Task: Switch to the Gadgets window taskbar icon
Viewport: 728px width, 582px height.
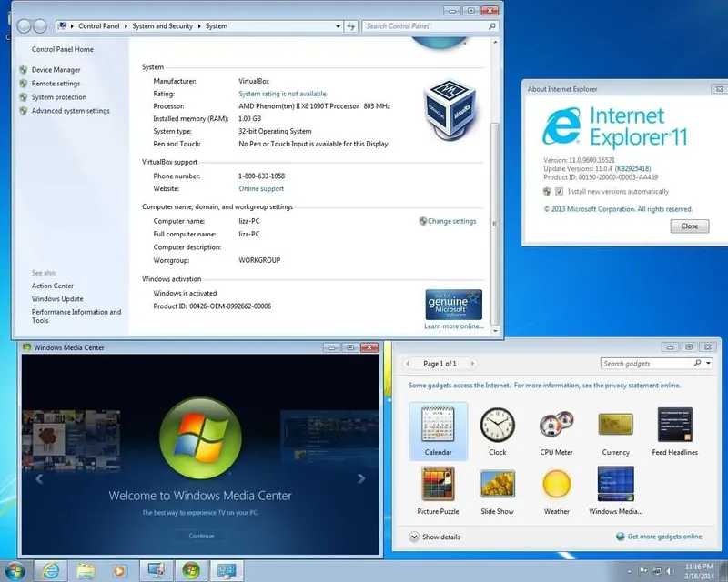Action: coord(227,571)
